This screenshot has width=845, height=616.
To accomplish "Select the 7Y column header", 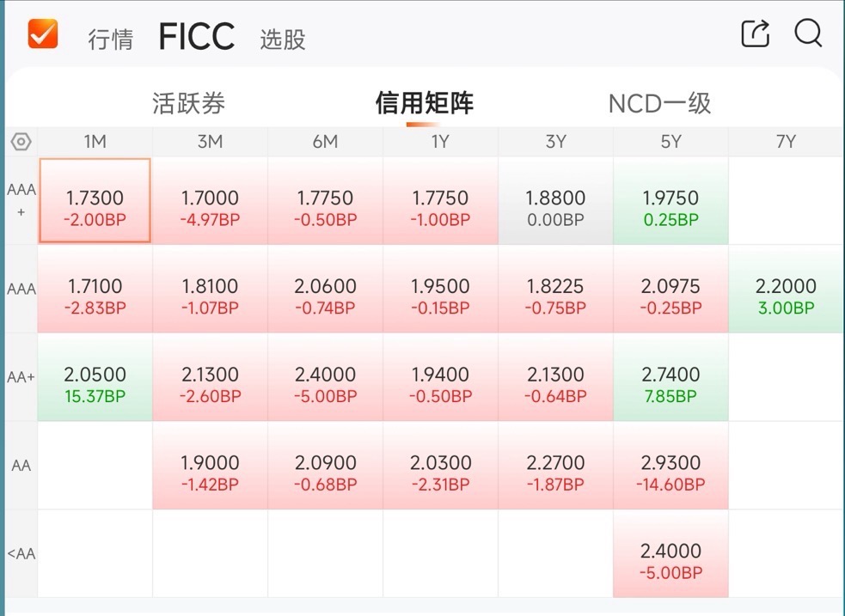I will (x=786, y=142).
